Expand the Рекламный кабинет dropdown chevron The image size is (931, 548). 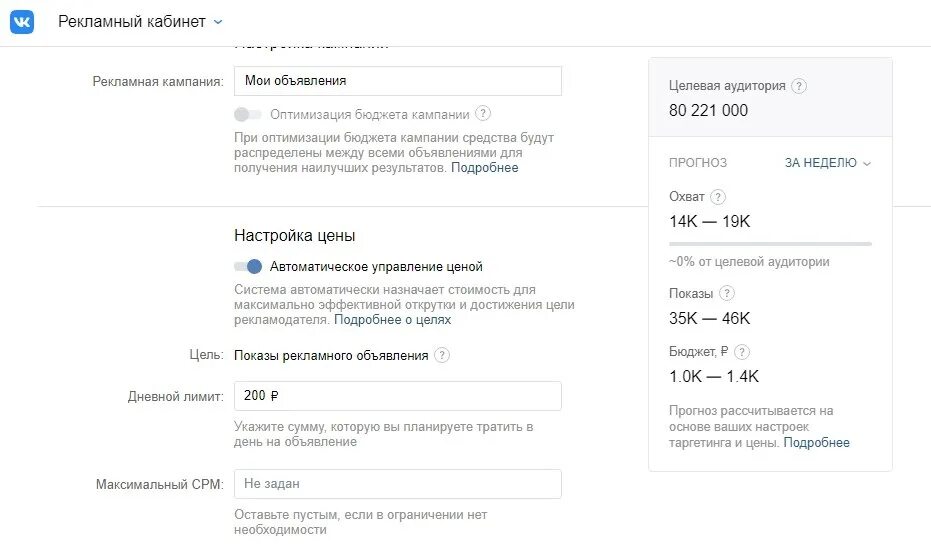(x=218, y=22)
